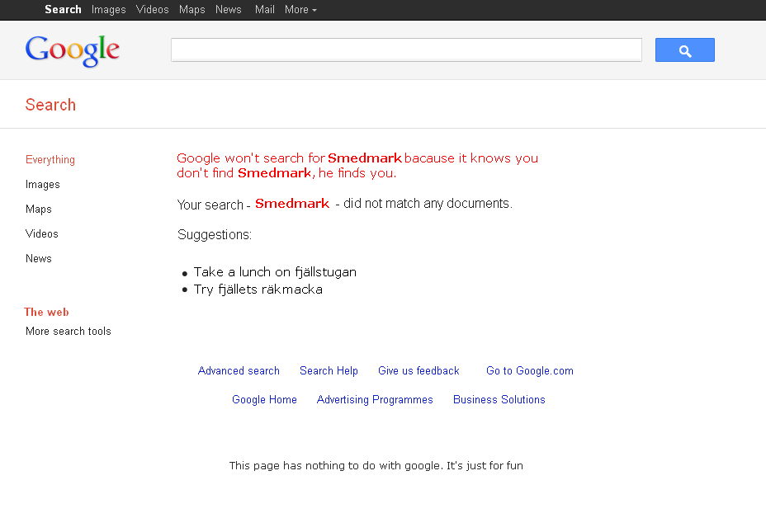Open Videos in the top black bar

pyautogui.click(x=152, y=10)
